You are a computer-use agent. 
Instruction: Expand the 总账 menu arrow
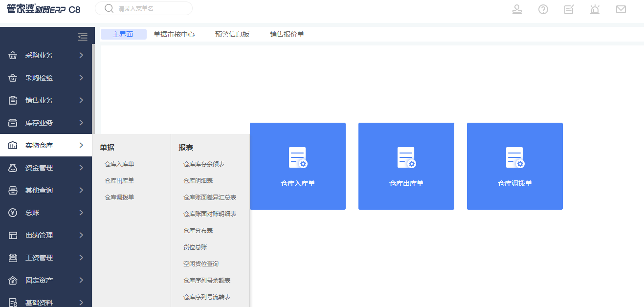(x=81, y=213)
